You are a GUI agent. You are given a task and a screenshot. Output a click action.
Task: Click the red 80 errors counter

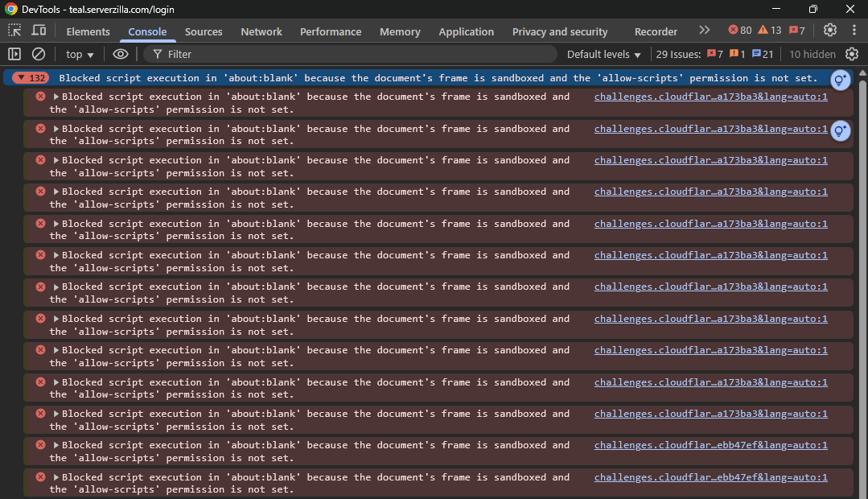[x=739, y=30]
